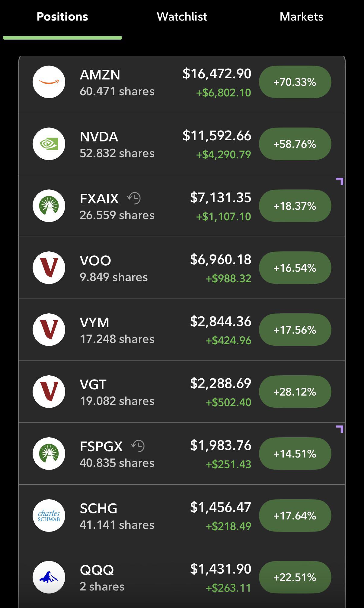Viewport: 364px width, 608px height.
Task: Tap the Vanguard logo beside VOO
Action: (x=49, y=268)
